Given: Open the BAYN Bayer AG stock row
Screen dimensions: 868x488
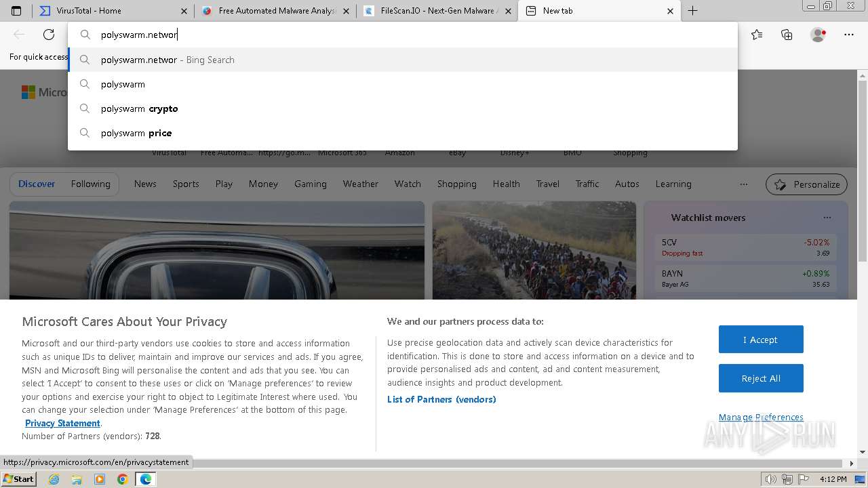Looking at the screenshot, I should click(745, 278).
